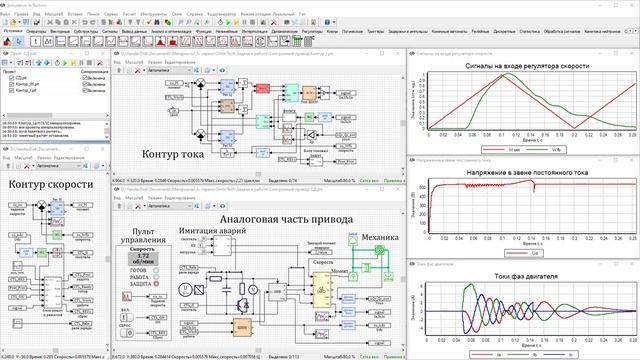640x360 pixels.
Task: Toggle the Контур_I.prt project checkbox
Action: 11,90
